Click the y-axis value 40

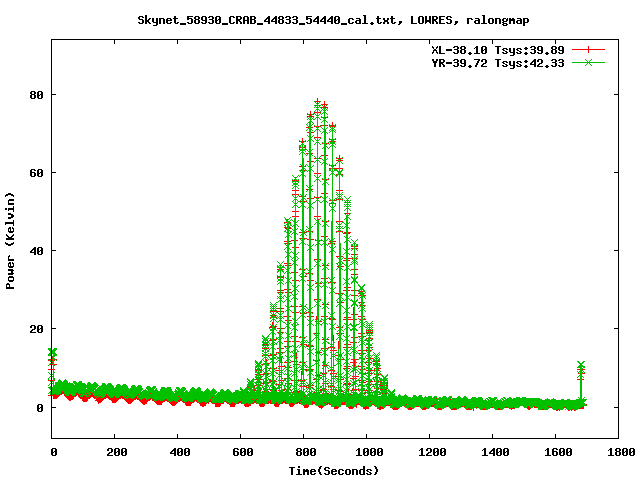[x=36, y=251]
